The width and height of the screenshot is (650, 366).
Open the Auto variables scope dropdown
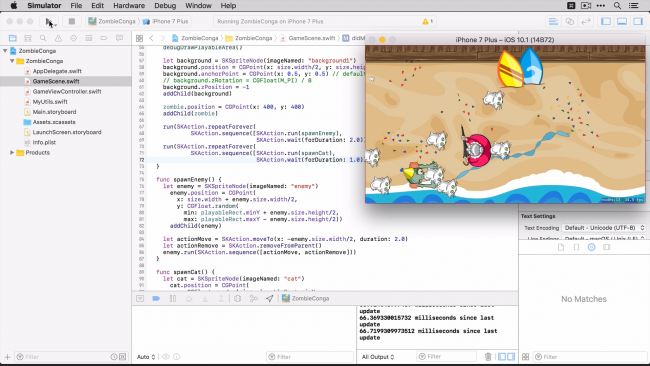tap(146, 356)
